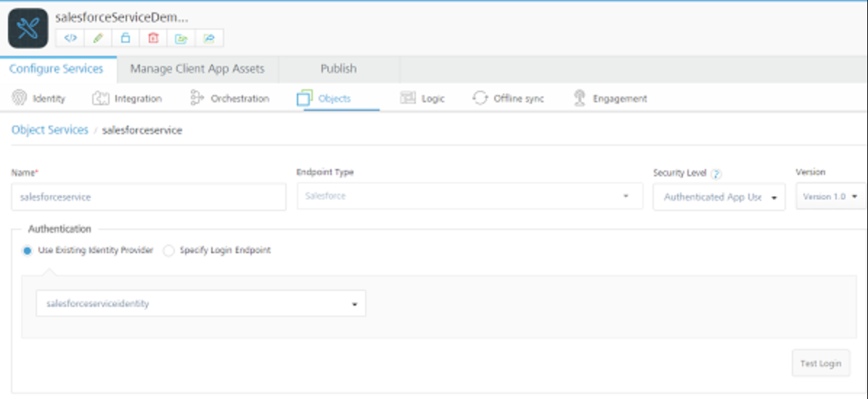Open Manage Client App Assets tab
The width and height of the screenshot is (868, 399).
[197, 69]
